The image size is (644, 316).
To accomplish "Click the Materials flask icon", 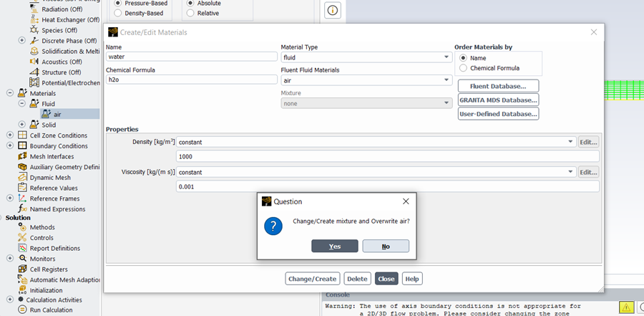I will pos(23,93).
